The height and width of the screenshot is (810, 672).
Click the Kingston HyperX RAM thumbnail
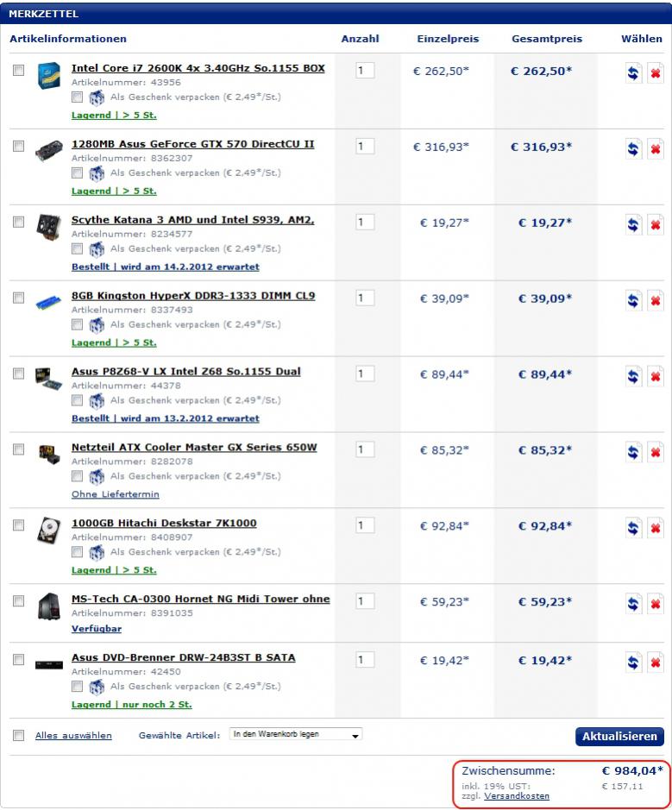(x=48, y=304)
